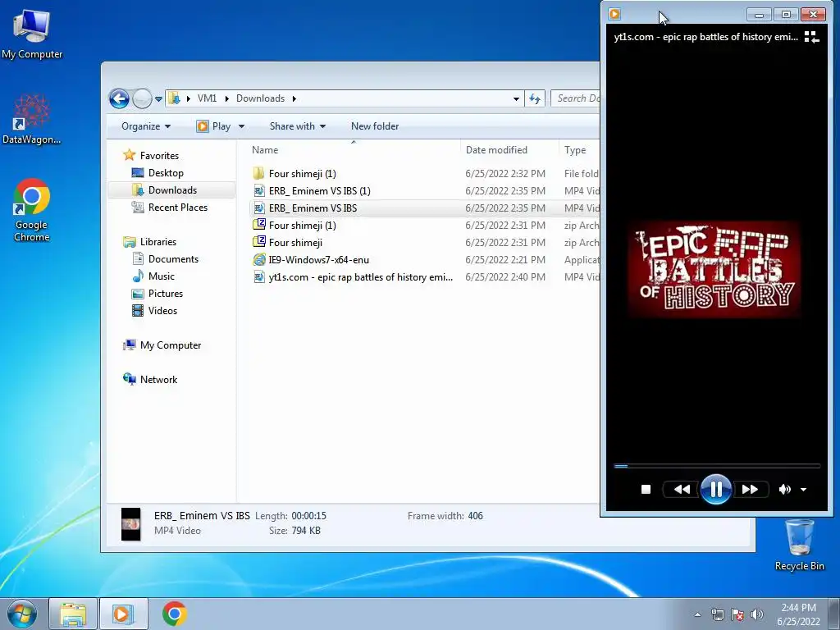The height and width of the screenshot is (630, 840).
Task: Click the taskbar speaker volume icon
Action: pos(757,614)
